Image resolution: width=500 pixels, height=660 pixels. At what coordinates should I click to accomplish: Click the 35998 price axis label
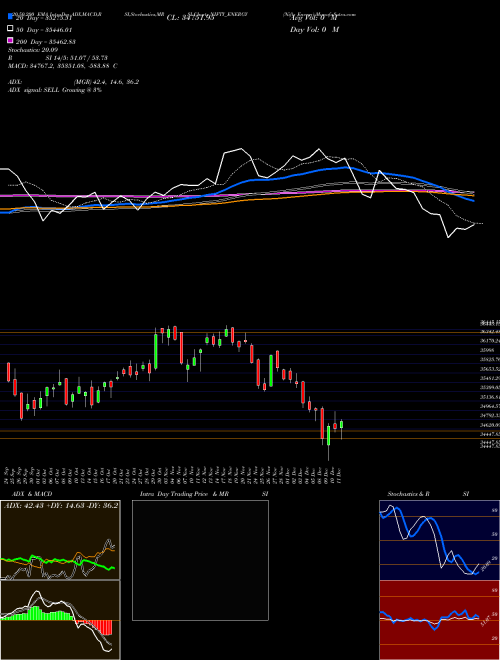(487, 350)
